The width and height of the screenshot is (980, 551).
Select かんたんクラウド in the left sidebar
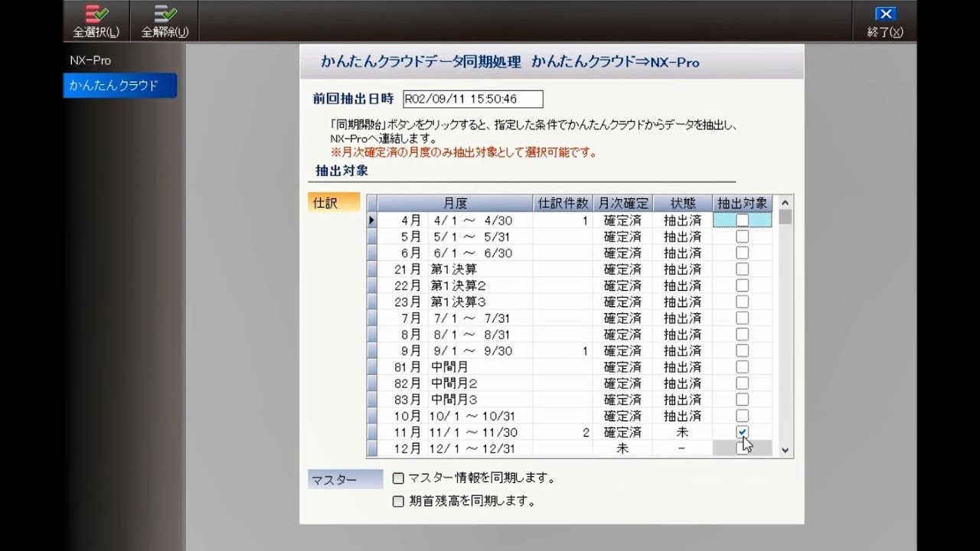[x=119, y=86]
